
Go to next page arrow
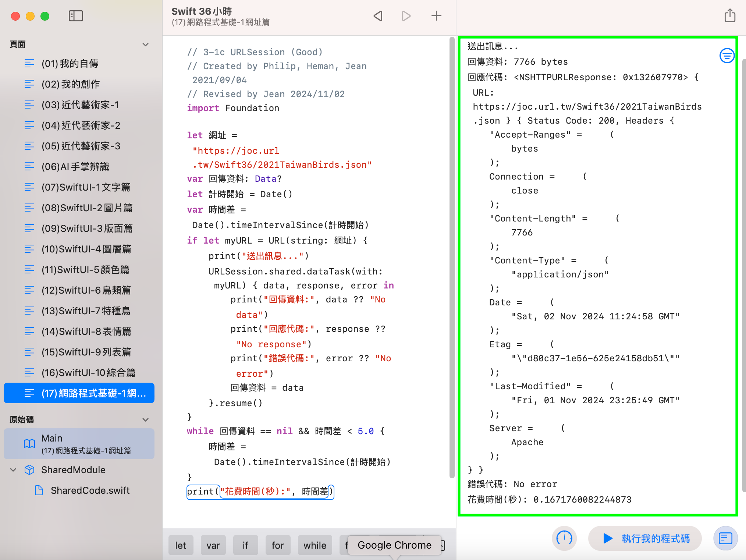coord(406,16)
